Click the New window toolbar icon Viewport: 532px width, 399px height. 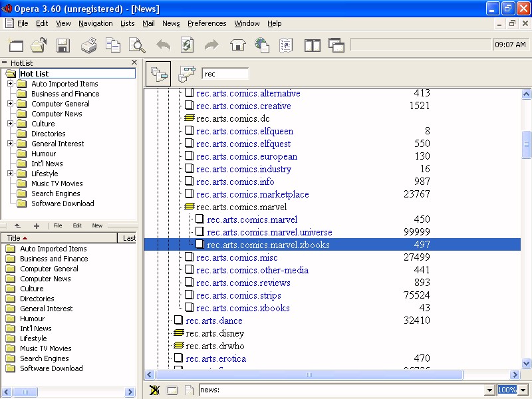coord(16,45)
